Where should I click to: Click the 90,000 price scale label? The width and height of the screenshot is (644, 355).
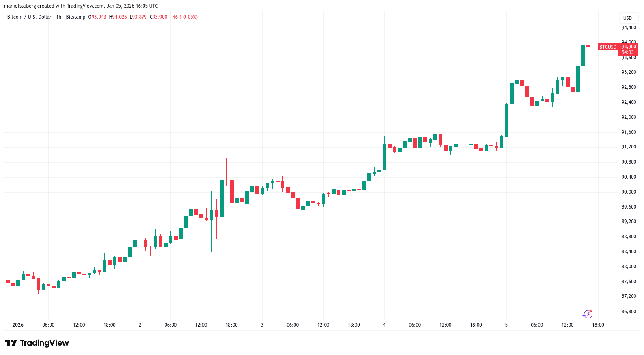(x=629, y=192)
